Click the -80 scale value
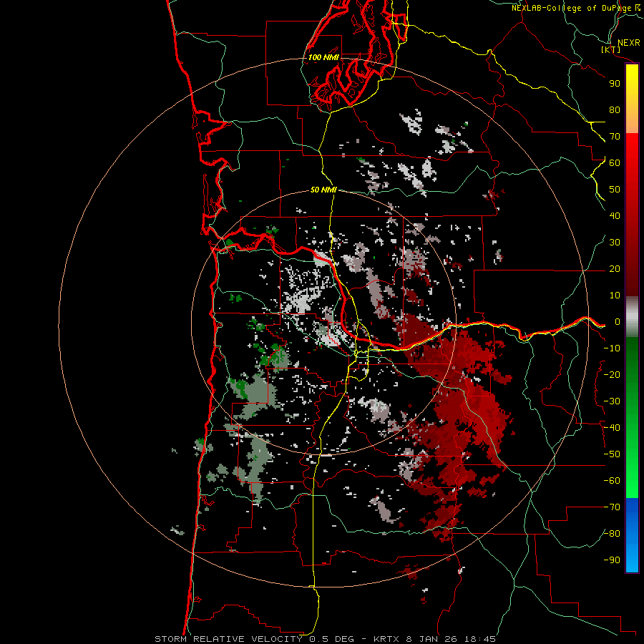 point(612,534)
